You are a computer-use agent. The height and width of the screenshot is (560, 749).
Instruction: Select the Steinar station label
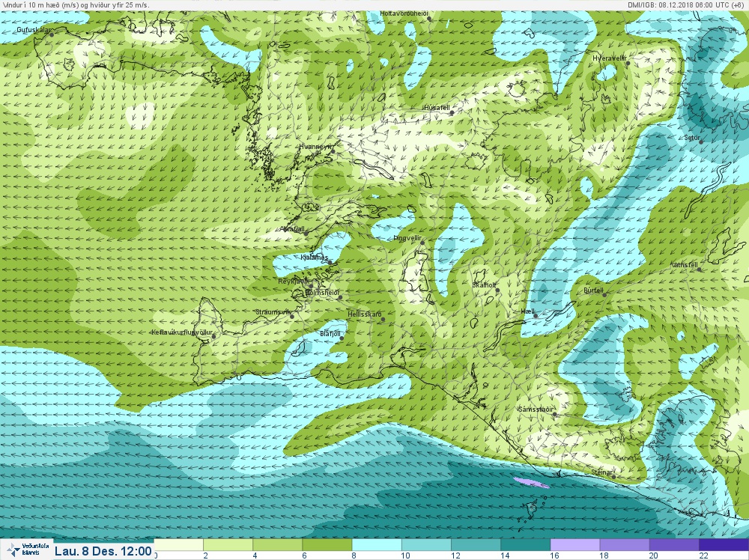(x=601, y=472)
